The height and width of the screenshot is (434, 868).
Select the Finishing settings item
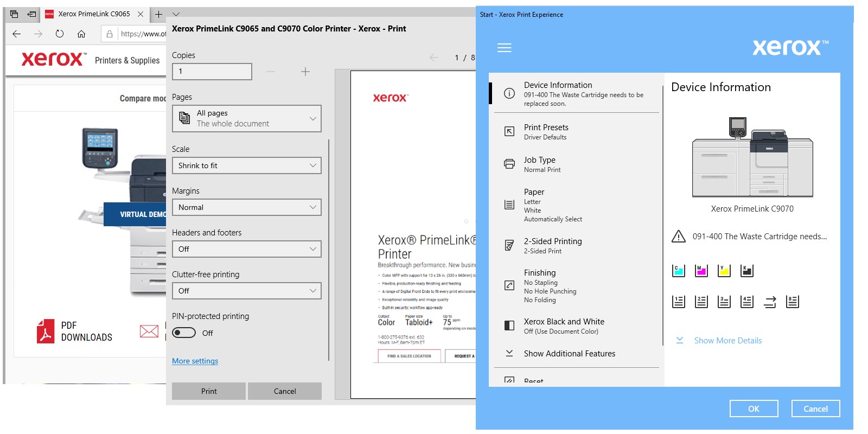pos(576,285)
